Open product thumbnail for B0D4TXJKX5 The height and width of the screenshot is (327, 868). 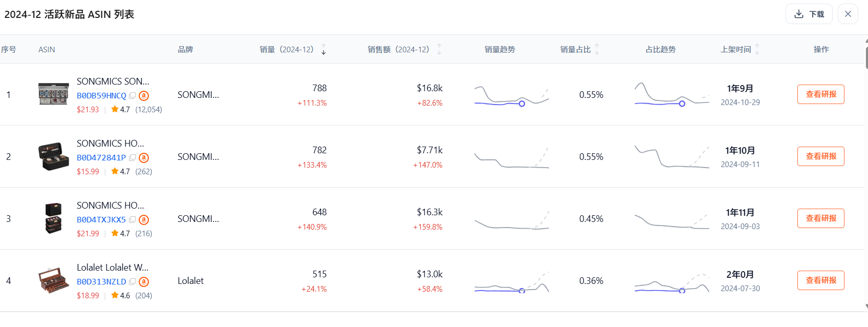coord(54,218)
